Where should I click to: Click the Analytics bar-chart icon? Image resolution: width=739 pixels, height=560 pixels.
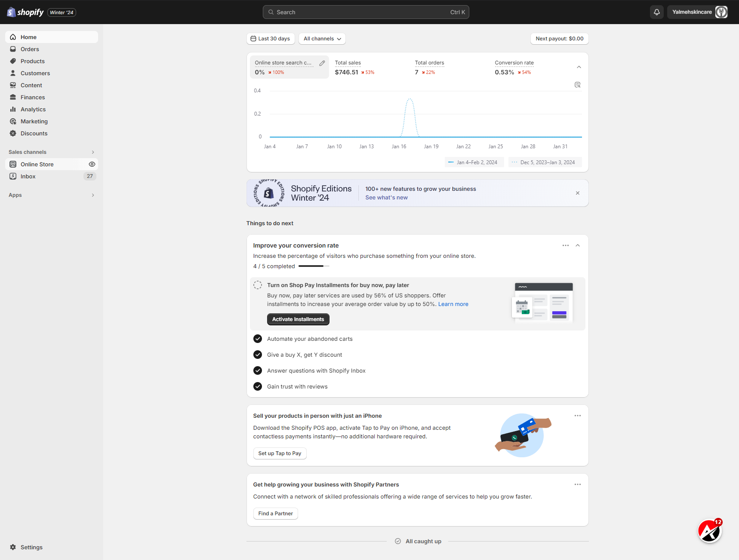(x=13, y=109)
